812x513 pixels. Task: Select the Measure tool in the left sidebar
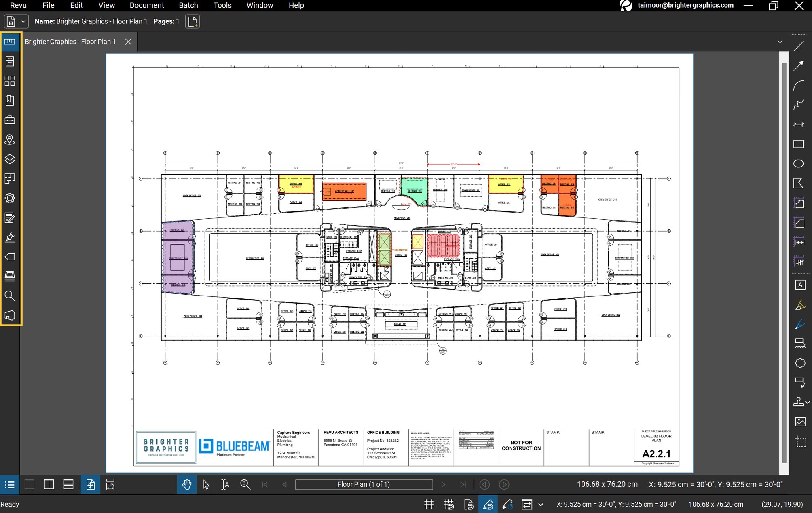[x=10, y=42]
